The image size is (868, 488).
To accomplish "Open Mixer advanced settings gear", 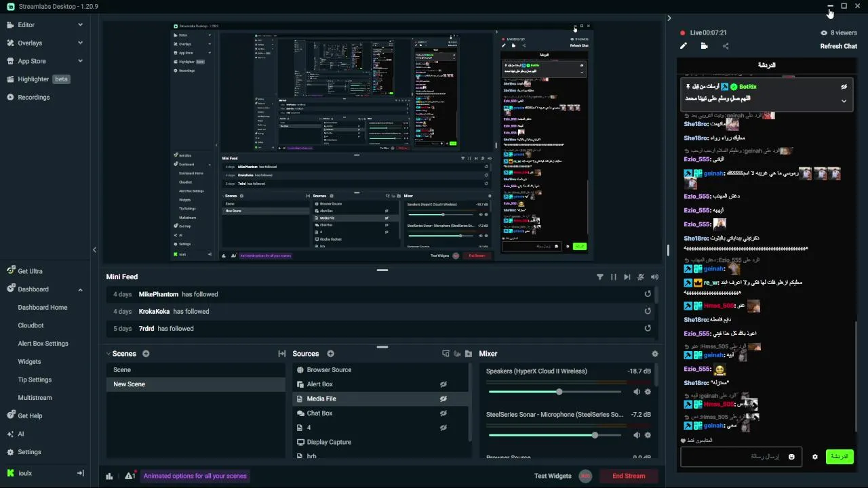I will pyautogui.click(x=654, y=354).
